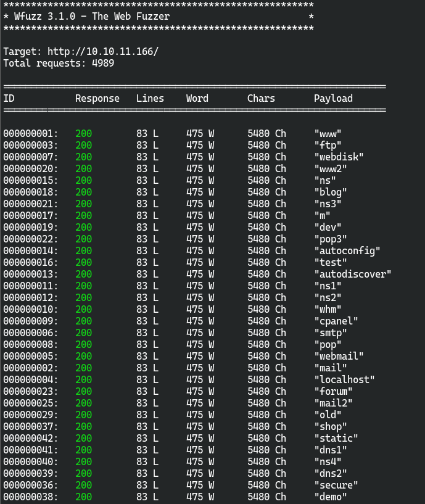Click request ID 000000001

pyautogui.click(x=30, y=133)
